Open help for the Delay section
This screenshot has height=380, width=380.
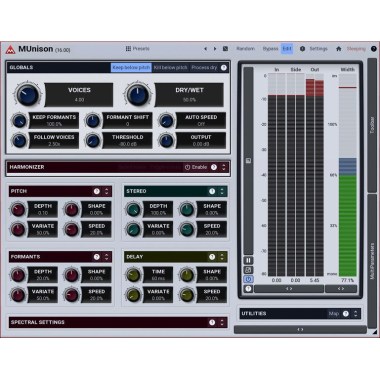[212, 257]
